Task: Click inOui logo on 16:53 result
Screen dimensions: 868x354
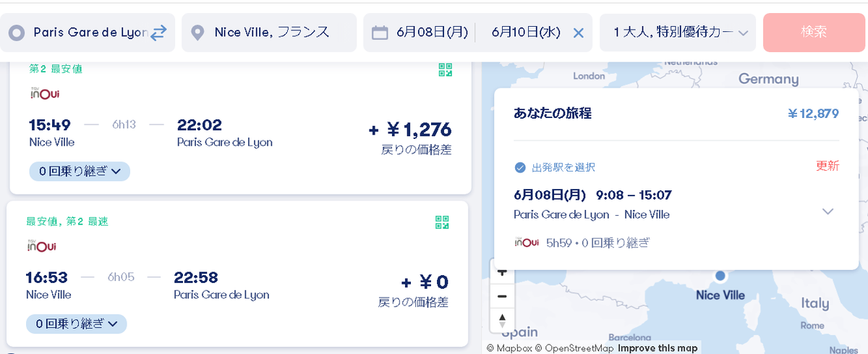Action: tap(41, 246)
